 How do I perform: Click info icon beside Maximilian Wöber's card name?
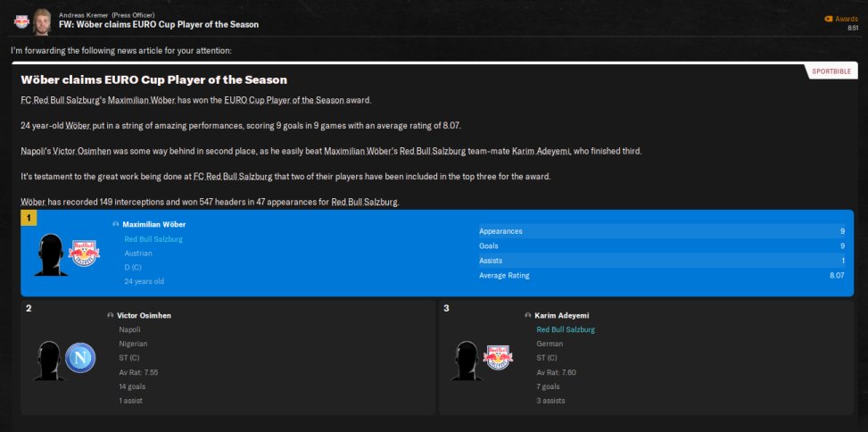click(116, 225)
